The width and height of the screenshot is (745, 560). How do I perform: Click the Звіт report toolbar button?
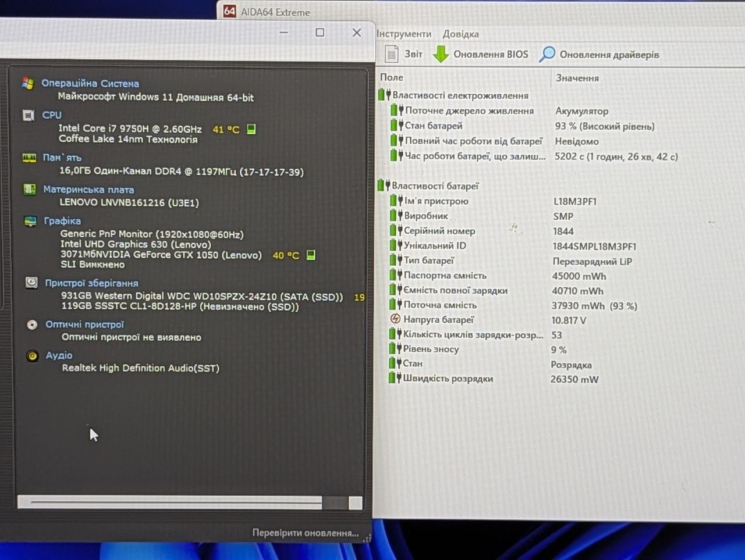click(404, 54)
